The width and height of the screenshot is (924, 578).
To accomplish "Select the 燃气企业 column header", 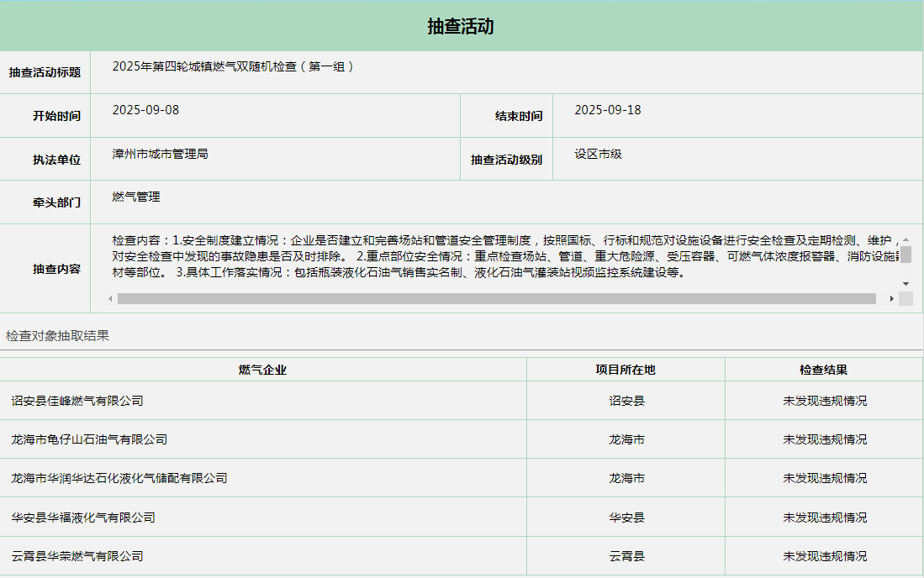I will coord(262,370).
